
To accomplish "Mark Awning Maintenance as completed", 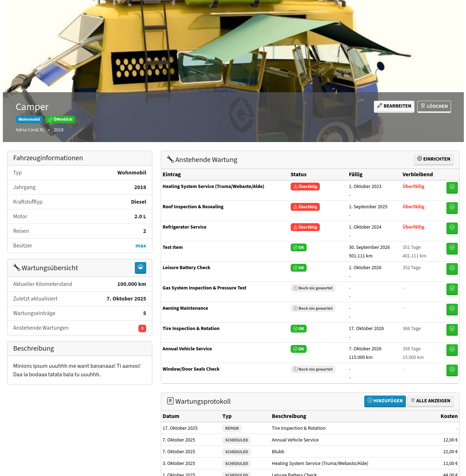I will click(452, 309).
